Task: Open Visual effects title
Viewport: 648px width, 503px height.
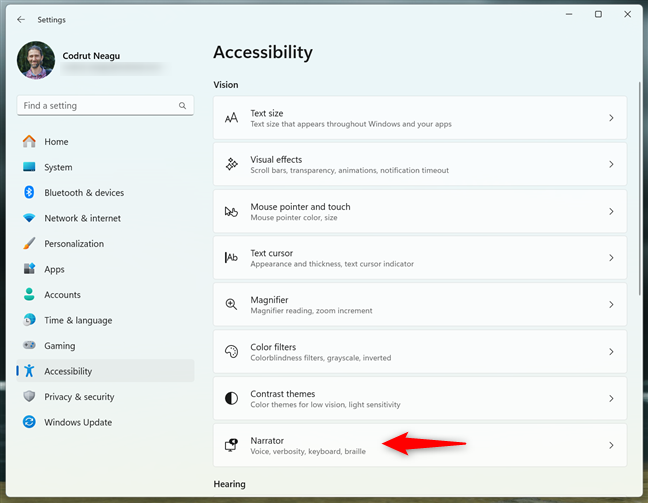Action: [x=276, y=160]
